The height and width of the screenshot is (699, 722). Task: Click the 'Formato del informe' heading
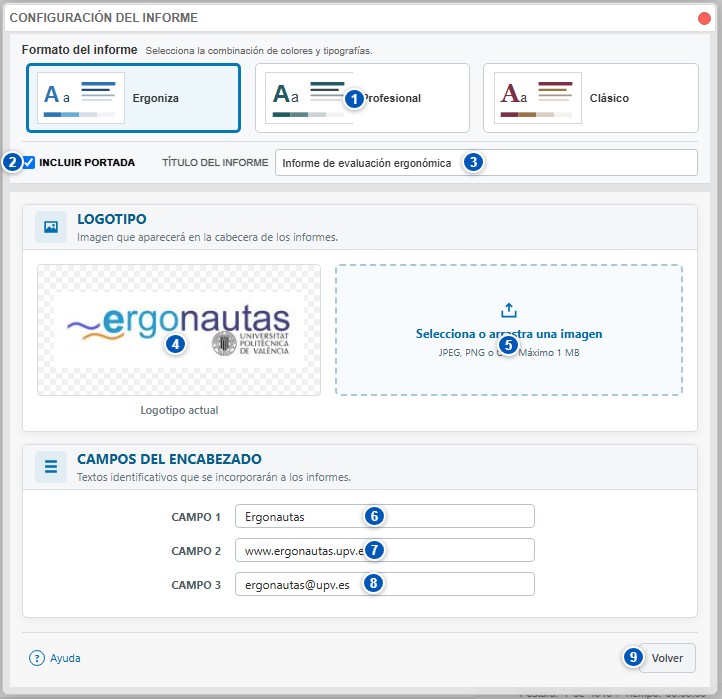[80, 50]
